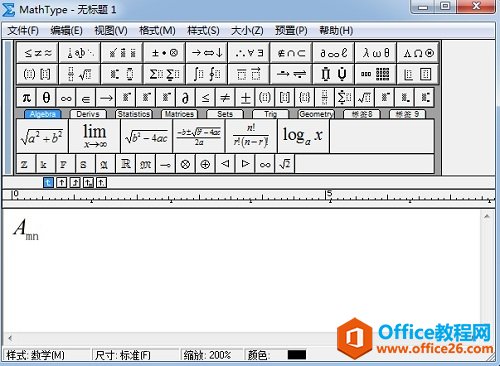
Task: Insert the right-pointing triangle symbol
Action: tap(245, 164)
